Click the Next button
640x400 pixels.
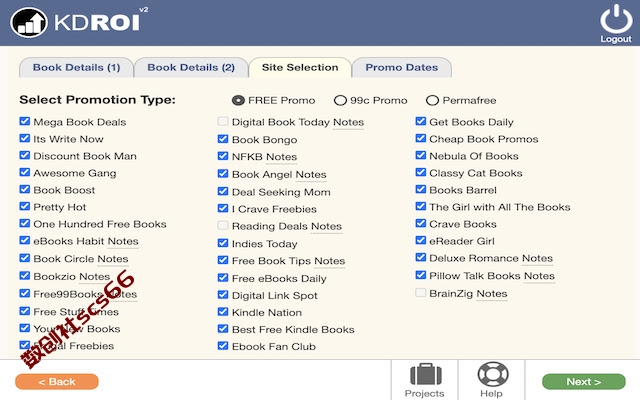coord(584,382)
